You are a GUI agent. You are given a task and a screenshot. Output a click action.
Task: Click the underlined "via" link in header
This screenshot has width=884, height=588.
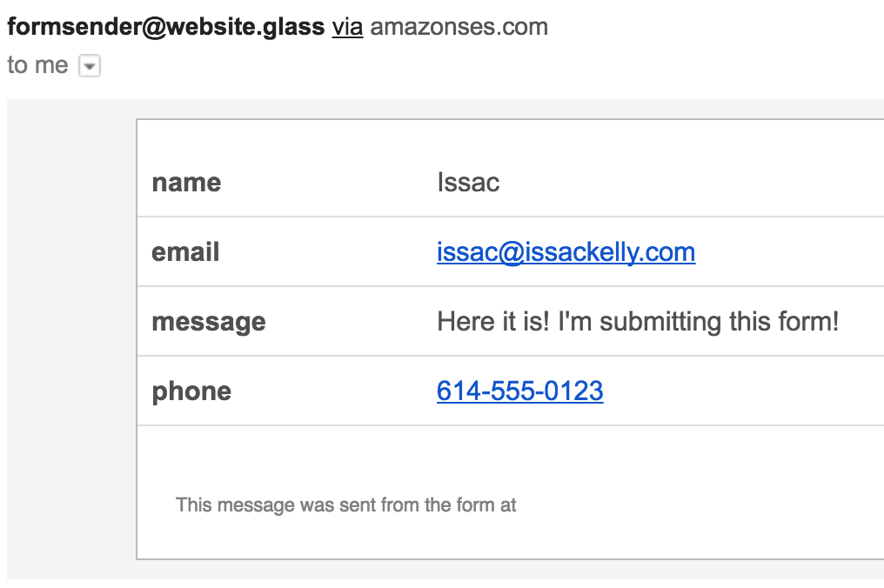347,27
